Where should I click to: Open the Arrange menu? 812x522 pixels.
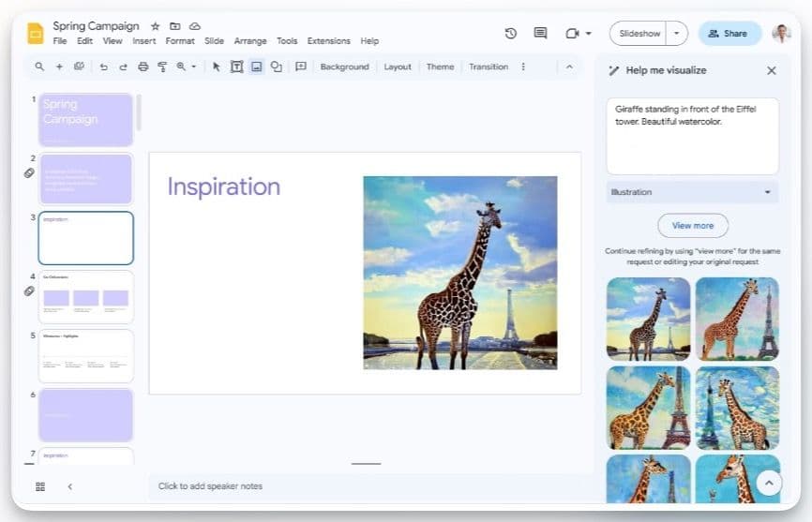(x=249, y=41)
